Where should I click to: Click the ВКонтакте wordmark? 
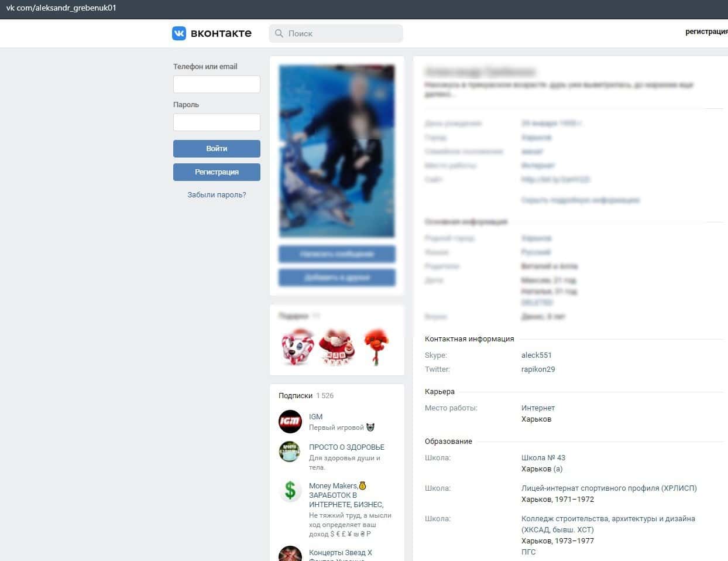221,33
